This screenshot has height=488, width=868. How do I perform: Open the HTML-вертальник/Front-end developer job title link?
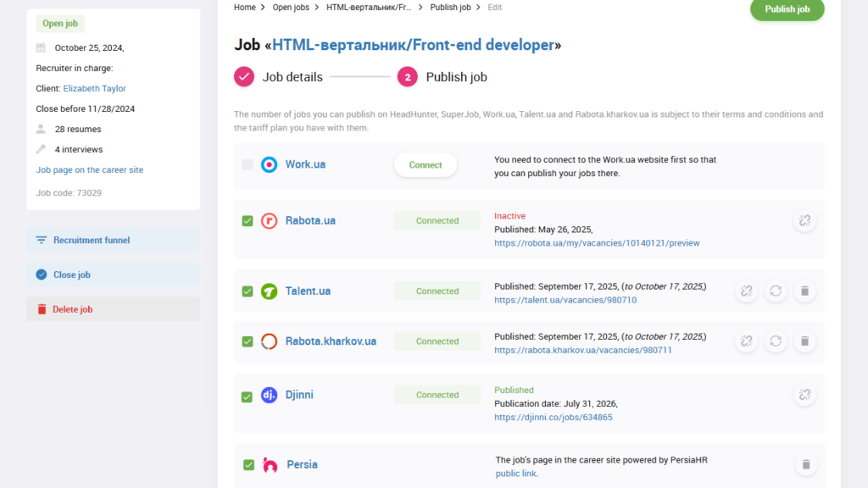point(413,45)
